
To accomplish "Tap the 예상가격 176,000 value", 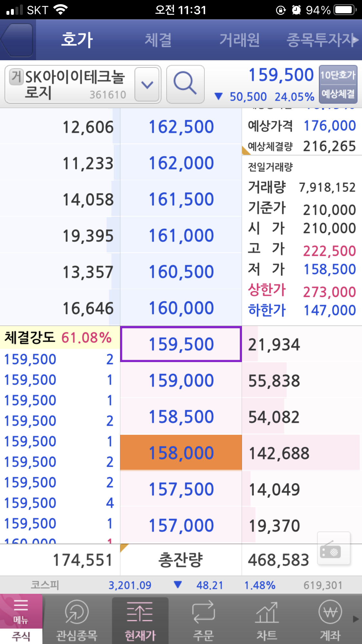I will pyautogui.click(x=330, y=126).
